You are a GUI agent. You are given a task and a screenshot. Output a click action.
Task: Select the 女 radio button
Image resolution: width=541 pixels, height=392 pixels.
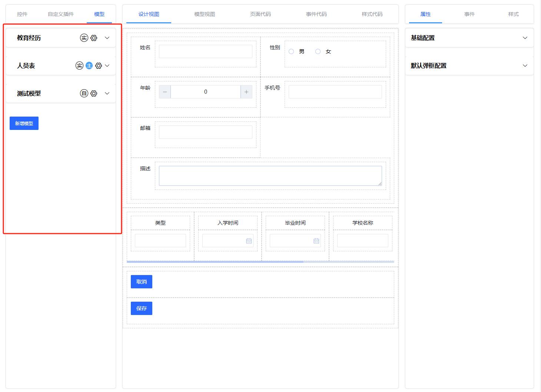pyautogui.click(x=318, y=51)
